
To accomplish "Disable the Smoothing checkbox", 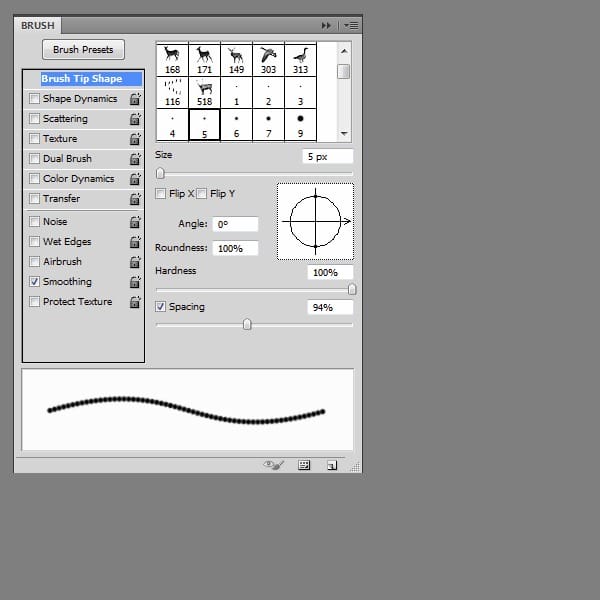I will (x=35, y=282).
